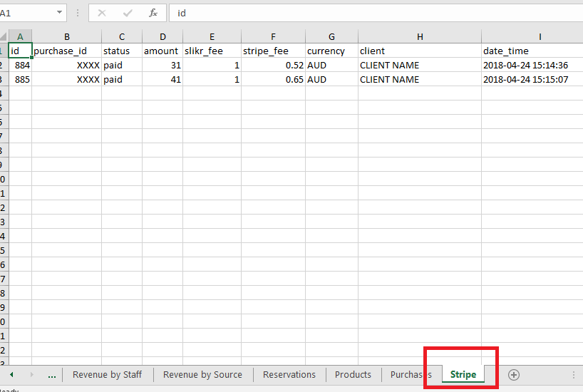The height and width of the screenshot is (392, 583).
Task: Click the previous sheet scroll arrow
Action: click(x=12, y=374)
